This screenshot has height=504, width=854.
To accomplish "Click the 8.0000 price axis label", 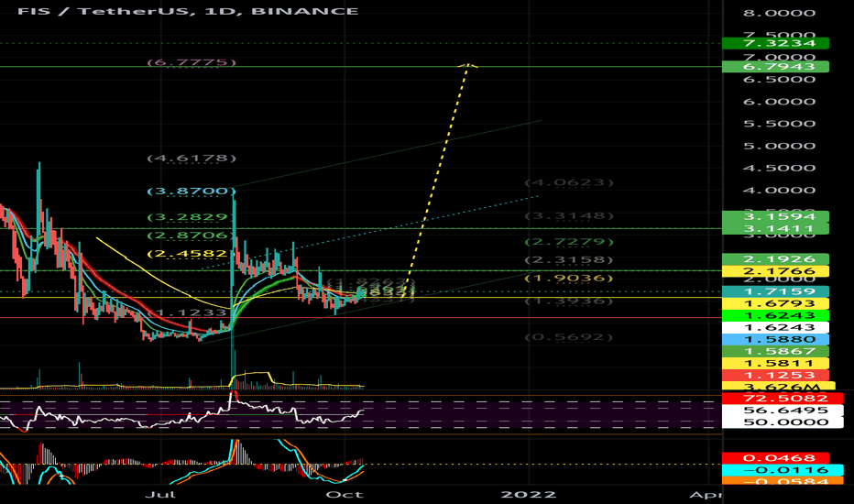I will coord(780,13).
